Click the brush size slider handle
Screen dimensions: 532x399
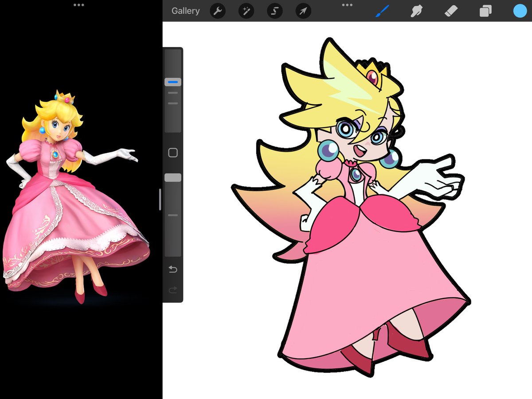(173, 82)
